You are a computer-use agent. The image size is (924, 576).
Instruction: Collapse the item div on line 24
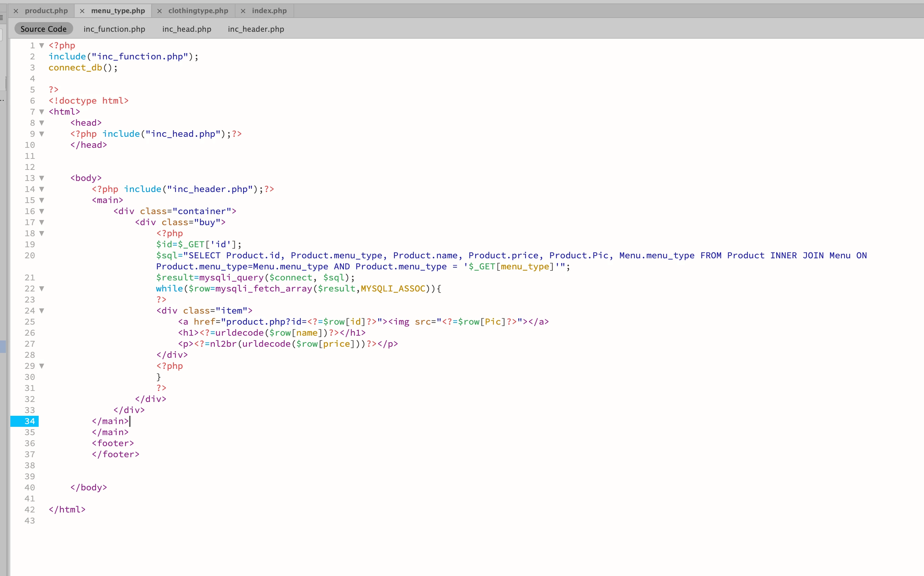point(42,311)
